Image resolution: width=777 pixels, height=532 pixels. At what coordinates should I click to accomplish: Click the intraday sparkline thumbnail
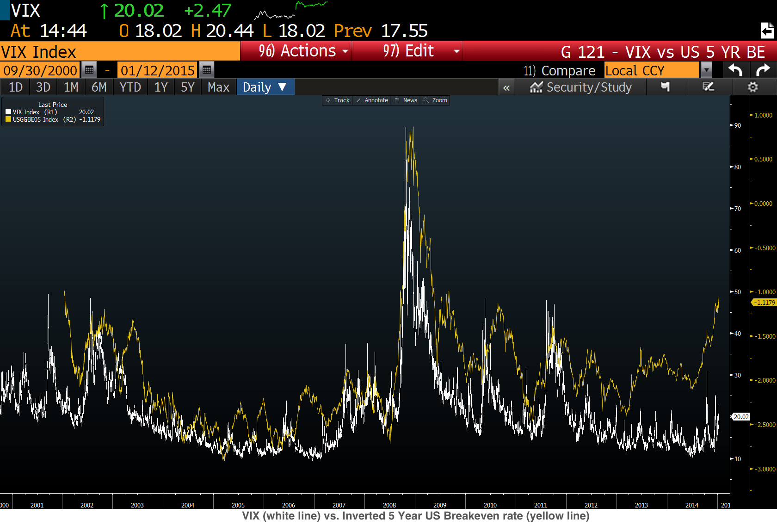[x=290, y=10]
